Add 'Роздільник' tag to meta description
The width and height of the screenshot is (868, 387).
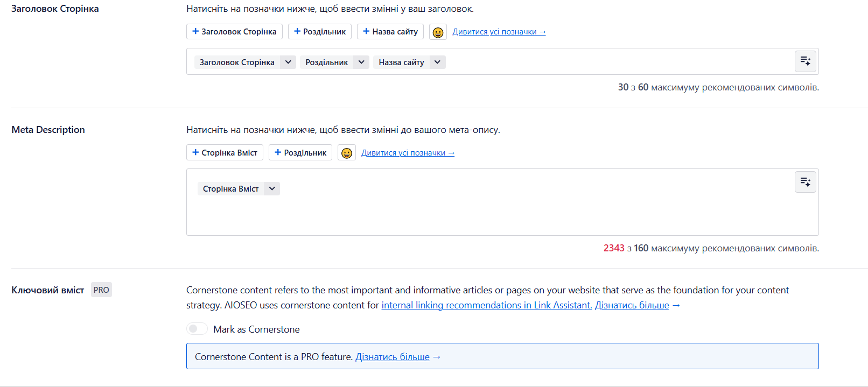point(300,153)
